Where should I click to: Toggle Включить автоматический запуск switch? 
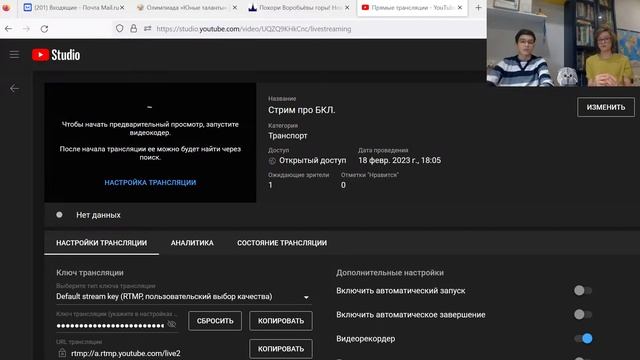582,290
